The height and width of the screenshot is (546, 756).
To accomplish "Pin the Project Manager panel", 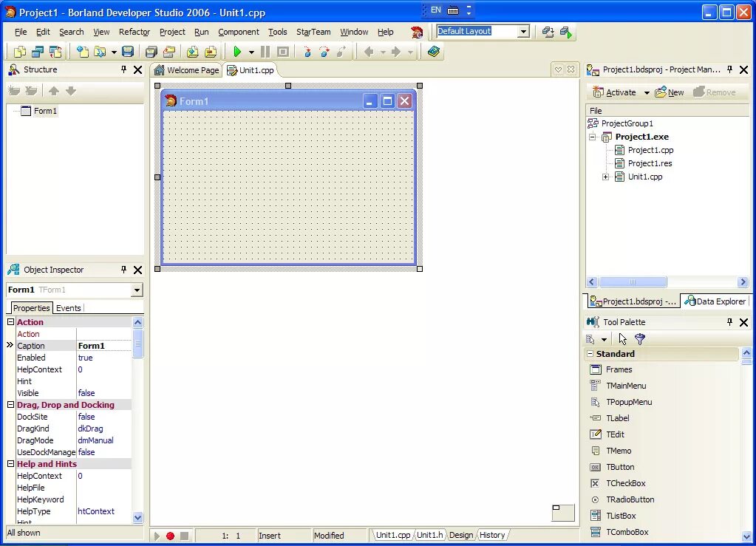I will coord(730,69).
